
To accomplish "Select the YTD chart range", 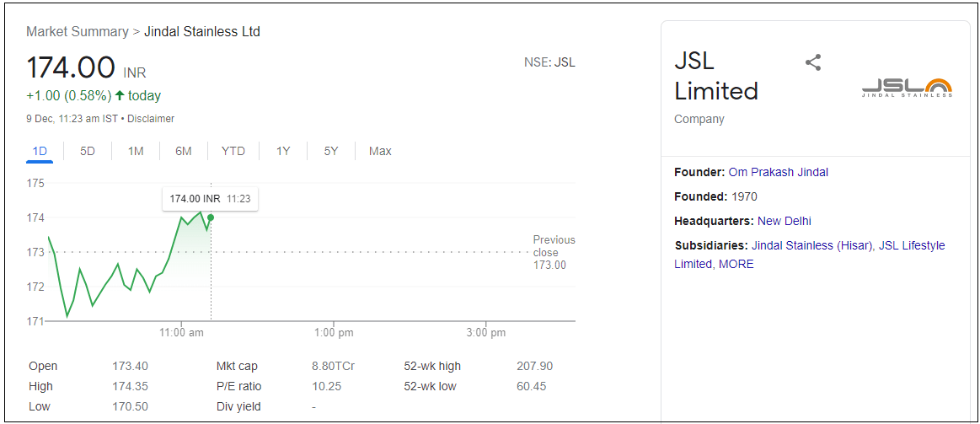I will 233,152.
